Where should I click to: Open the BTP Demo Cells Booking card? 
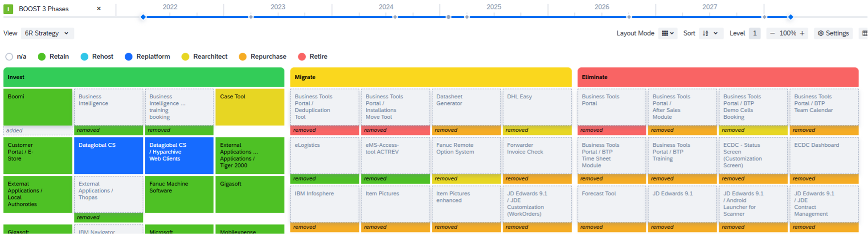click(753, 107)
